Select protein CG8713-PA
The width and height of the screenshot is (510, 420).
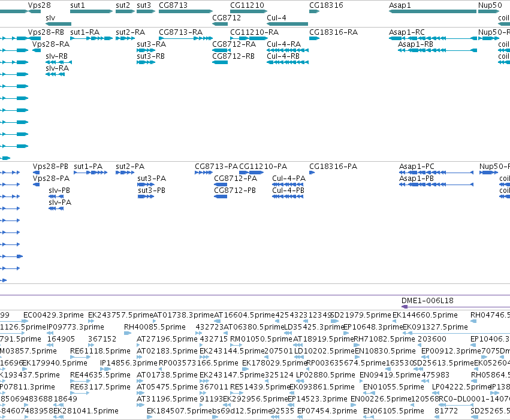click(216, 167)
